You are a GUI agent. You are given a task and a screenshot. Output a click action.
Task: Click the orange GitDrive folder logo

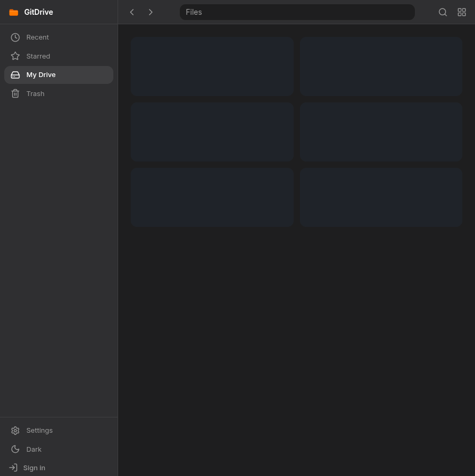tap(14, 13)
